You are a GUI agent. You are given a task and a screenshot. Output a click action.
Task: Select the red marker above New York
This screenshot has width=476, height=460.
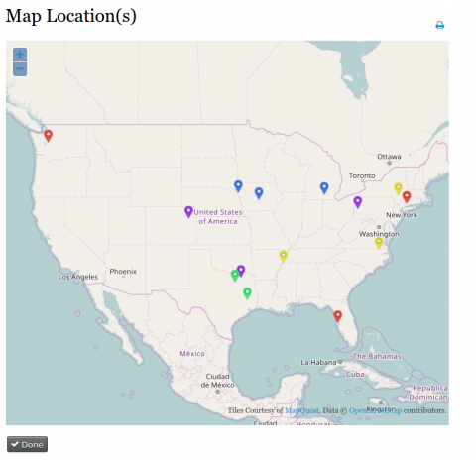407,197
